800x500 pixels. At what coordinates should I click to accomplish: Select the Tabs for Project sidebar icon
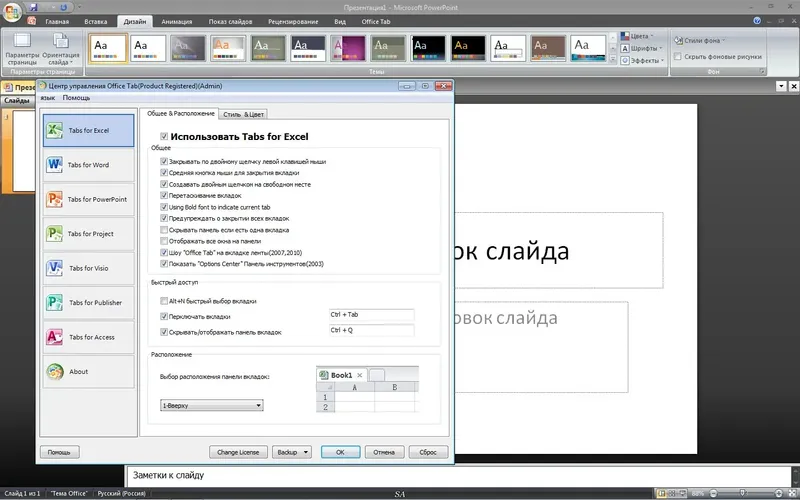click(x=54, y=234)
